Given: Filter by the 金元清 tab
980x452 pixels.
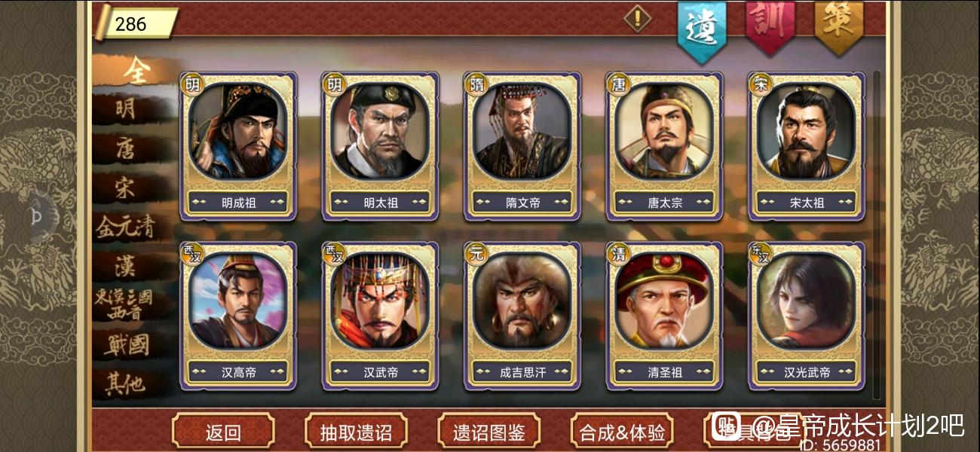Looking at the screenshot, I should [x=125, y=228].
